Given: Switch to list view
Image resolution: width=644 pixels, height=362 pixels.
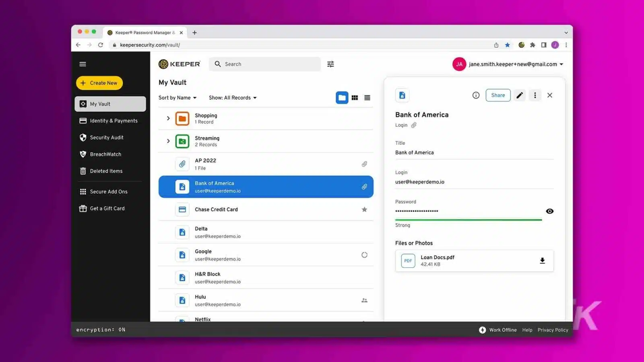Looking at the screenshot, I should pos(367,98).
